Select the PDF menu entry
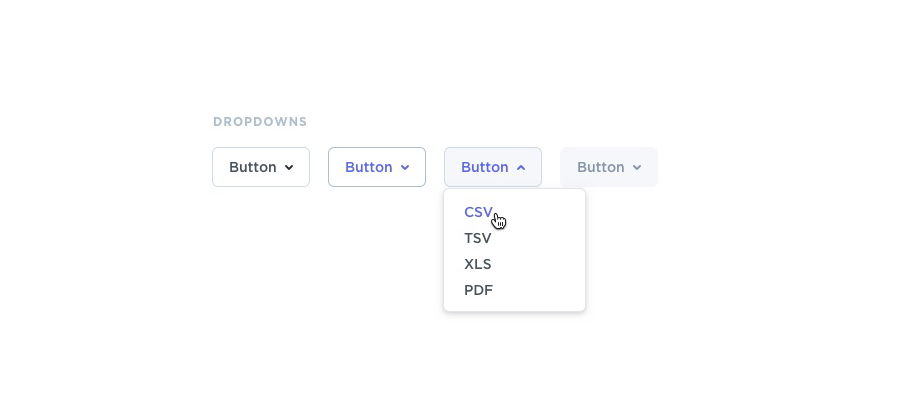 pyautogui.click(x=478, y=290)
